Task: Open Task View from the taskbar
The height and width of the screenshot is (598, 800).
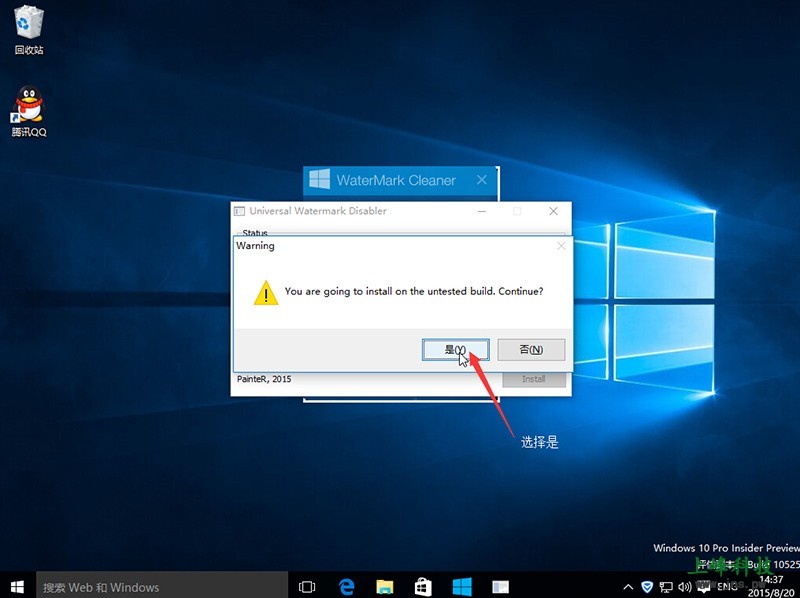Action: (307, 587)
